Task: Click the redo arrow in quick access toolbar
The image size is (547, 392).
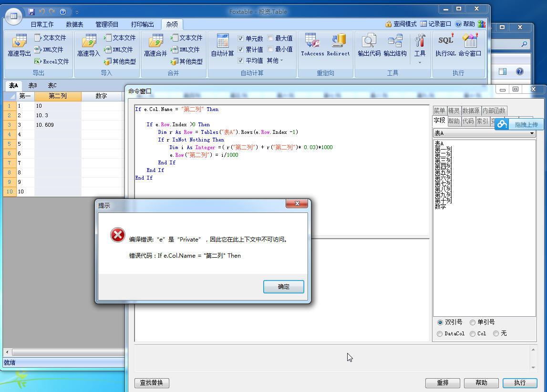Action: pos(52,12)
